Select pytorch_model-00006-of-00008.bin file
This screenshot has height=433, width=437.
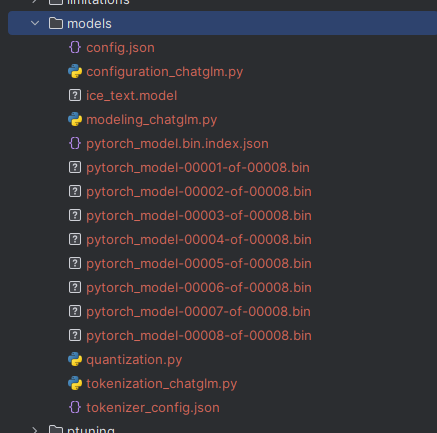(x=222, y=287)
